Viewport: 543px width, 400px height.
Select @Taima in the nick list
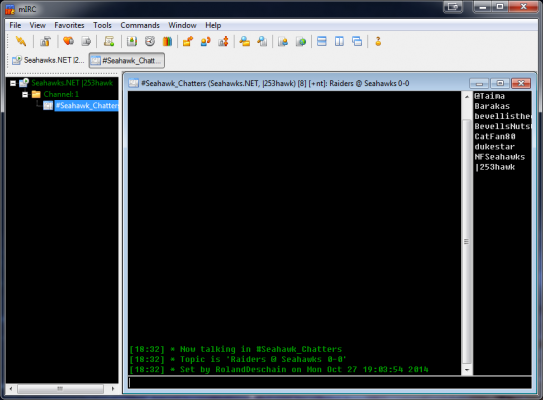(490, 96)
